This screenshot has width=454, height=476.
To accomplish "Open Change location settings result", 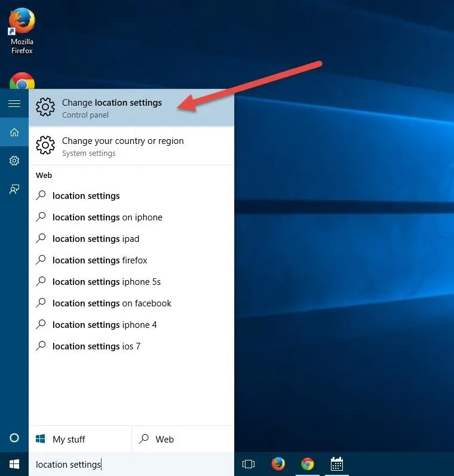I will tap(131, 108).
